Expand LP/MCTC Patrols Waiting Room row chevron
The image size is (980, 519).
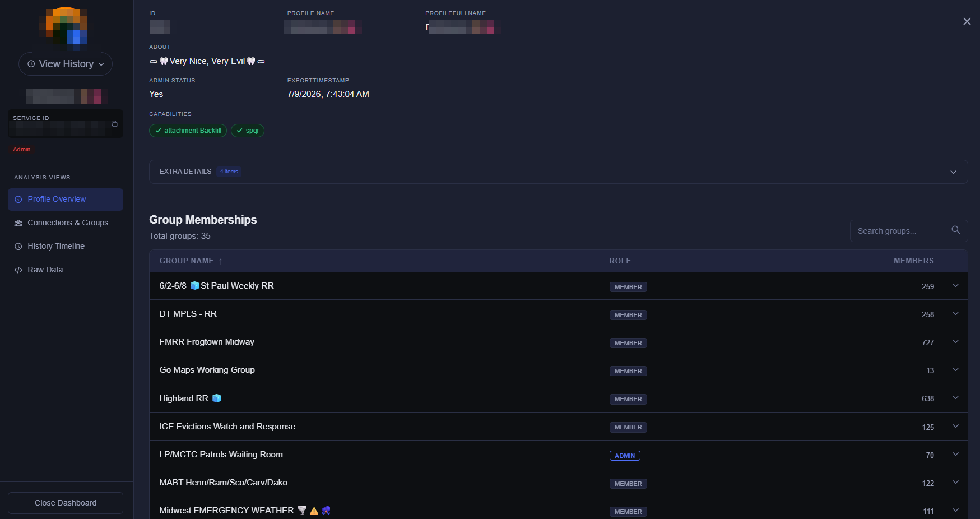[x=955, y=455]
